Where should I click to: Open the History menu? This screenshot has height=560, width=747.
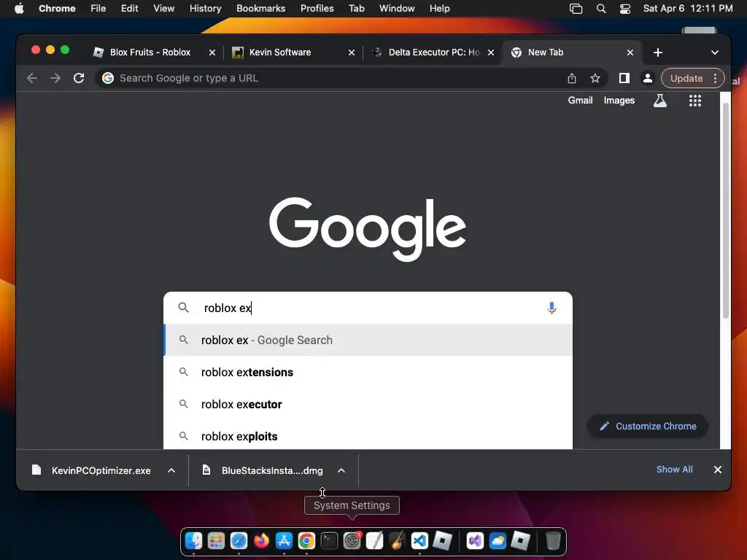pyautogui.click(x=205, y=9)
